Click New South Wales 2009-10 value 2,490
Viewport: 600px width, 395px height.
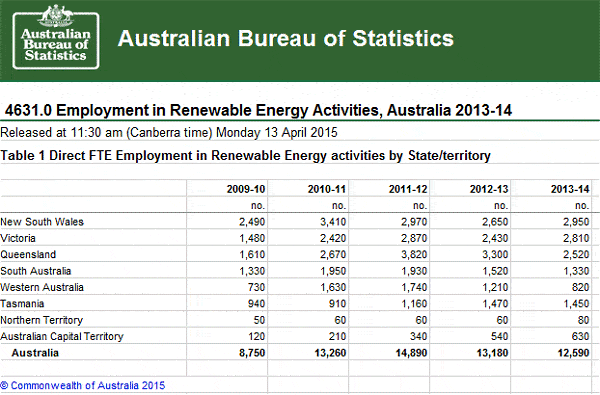(x=252, y=222)
